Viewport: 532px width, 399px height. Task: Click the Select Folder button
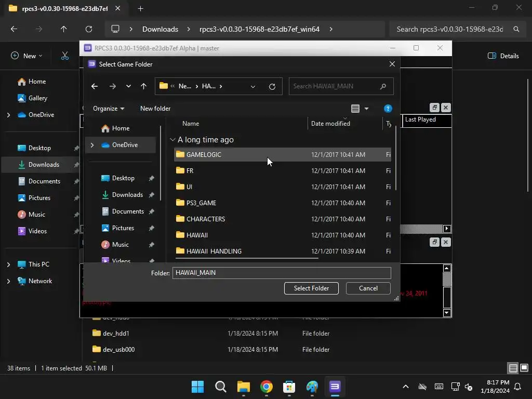click(x=311, y=288)
